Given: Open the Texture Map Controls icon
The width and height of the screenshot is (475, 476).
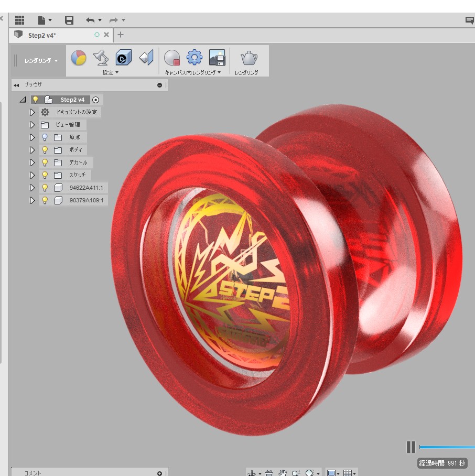Looking at the screenshot, I should [146, 57].
